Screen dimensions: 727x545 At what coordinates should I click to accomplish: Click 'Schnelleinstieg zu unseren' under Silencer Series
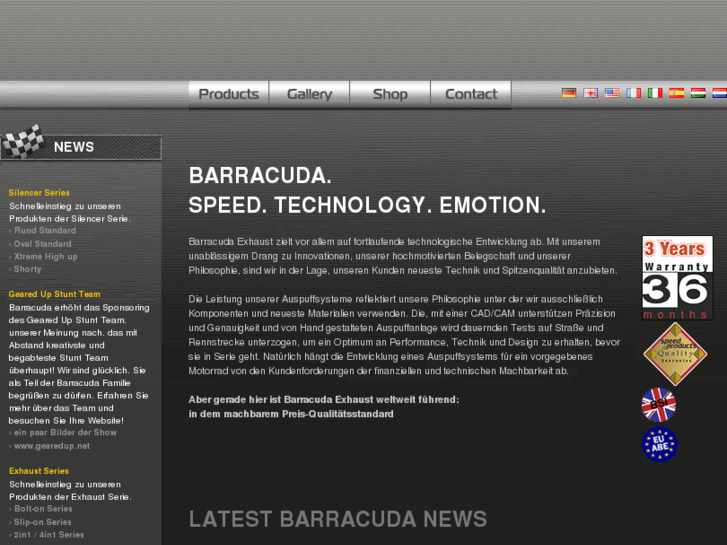(x=65, y=206)
